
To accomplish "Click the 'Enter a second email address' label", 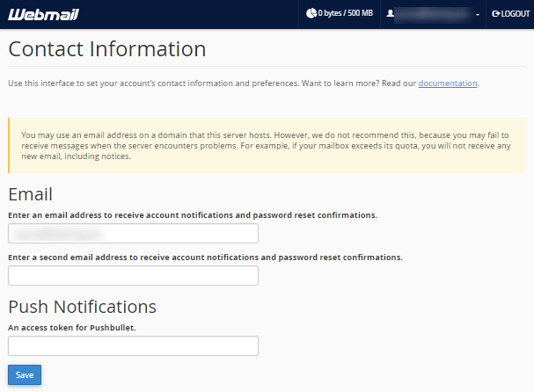I will click(x=205, y=258).
